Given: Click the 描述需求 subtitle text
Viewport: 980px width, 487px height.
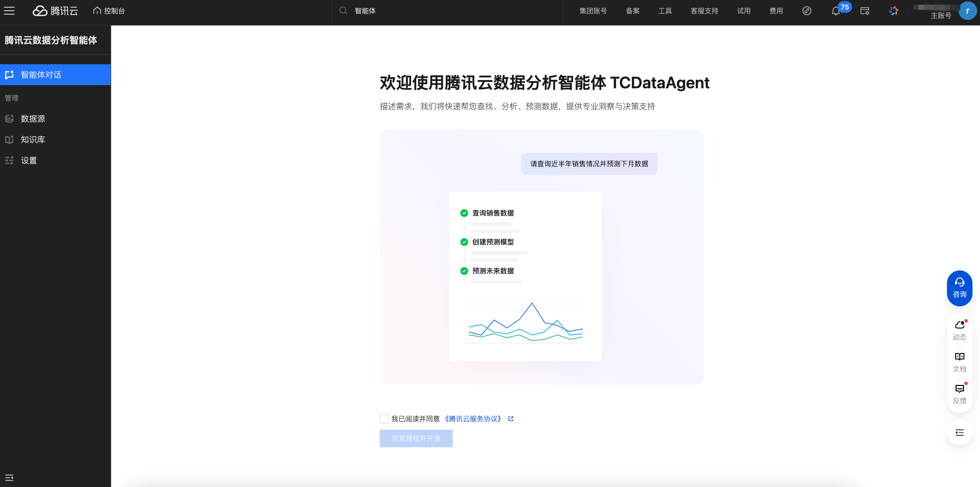Looking at the screenshot, I should coord(517,106).
